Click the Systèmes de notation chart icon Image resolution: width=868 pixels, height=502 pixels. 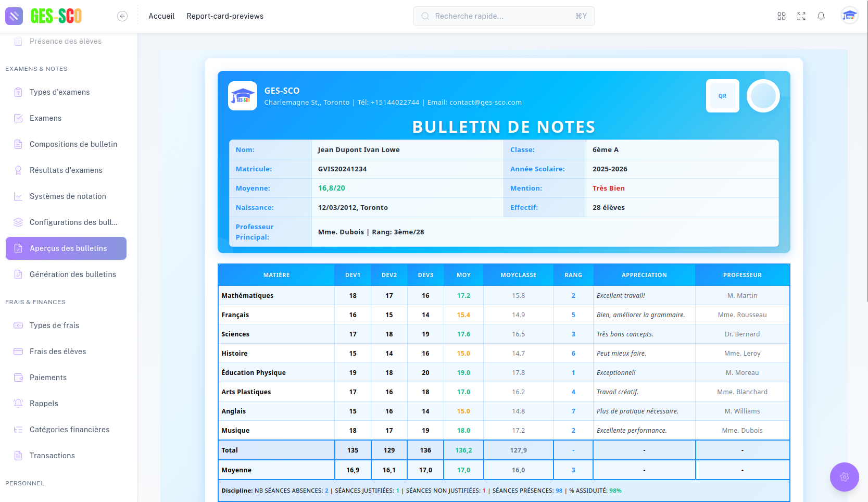(x=18, y=196)
